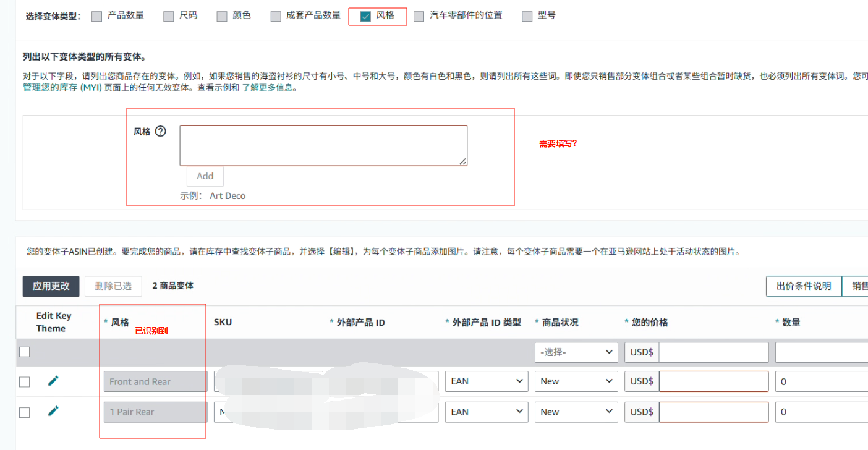The height and width of the screenshot is (450, 868).
Task: Click the price field for Front and Rear
Action: [x=713, y=381]
